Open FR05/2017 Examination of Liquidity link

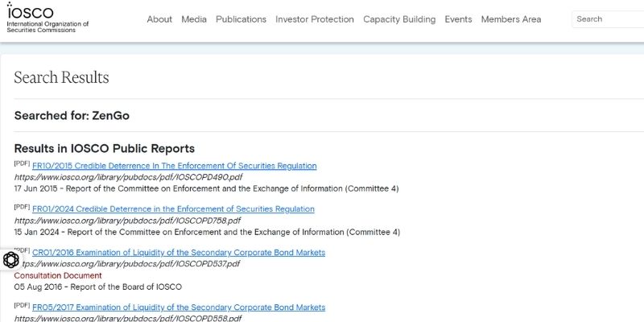pyautogui.click(x=178, y=308)
